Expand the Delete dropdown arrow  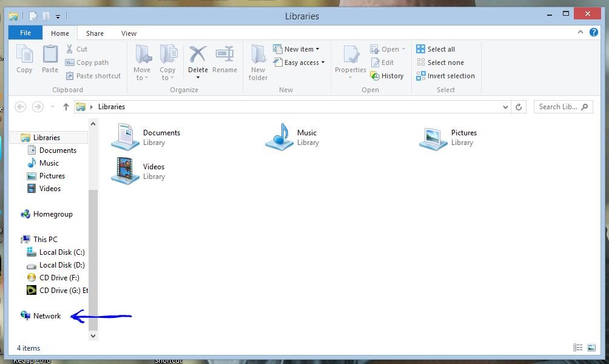coord(198,78)
